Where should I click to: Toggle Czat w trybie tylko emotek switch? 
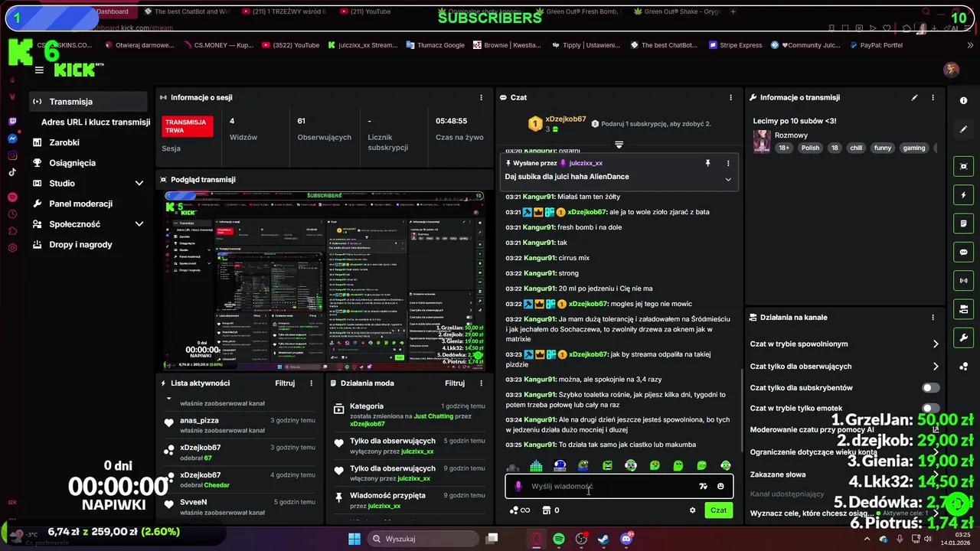coord(931,409)
